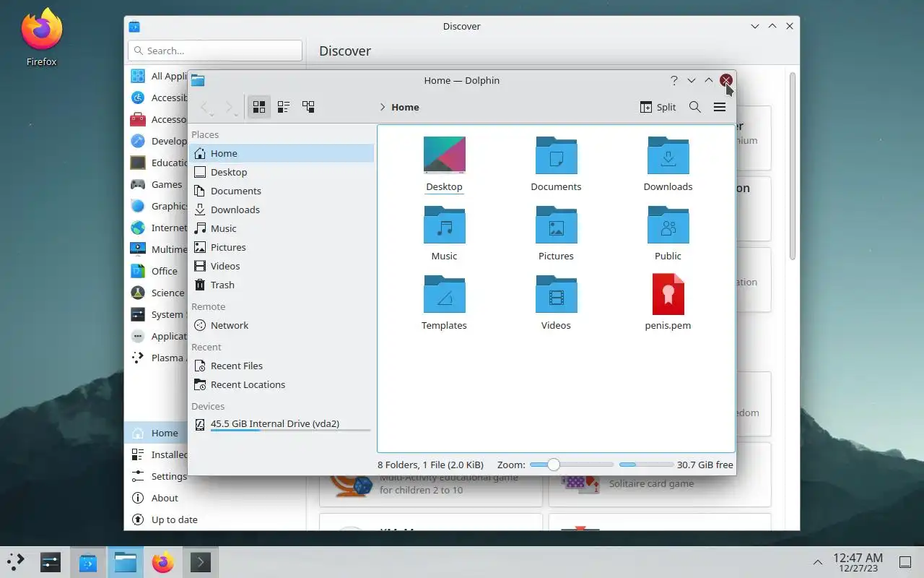Select Desktop in the Places panel
The height and width of the screenshot is (578, 924).
pyautogui.click(x=282, y=172)
